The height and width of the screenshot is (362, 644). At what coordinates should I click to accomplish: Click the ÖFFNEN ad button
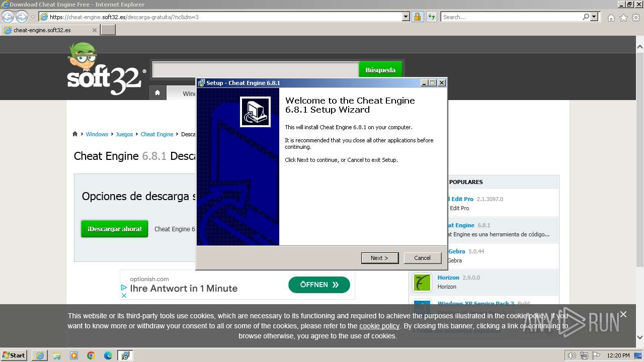tap(319, 285)
